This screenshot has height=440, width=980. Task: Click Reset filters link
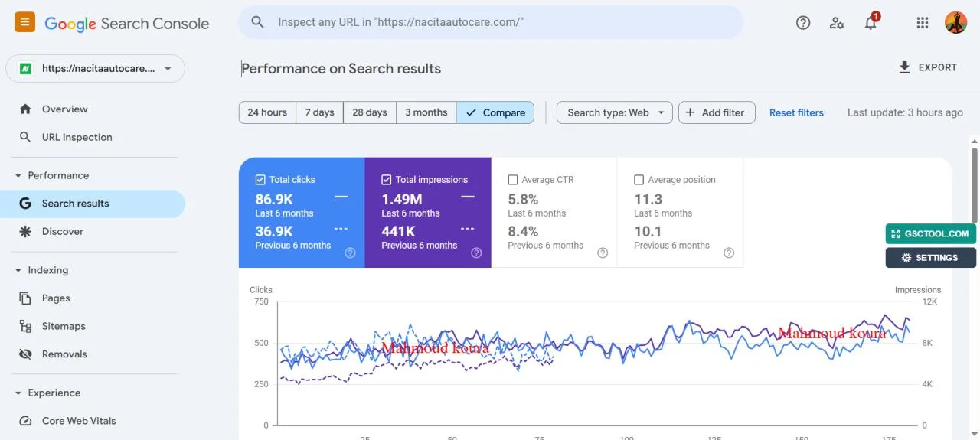(x=796, y=112)
